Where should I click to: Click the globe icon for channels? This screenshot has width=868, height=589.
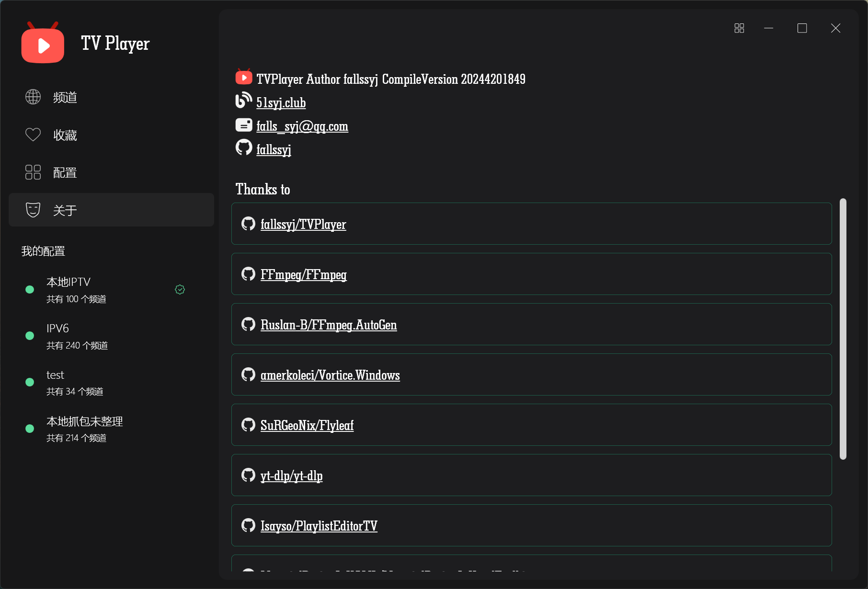tap(33, 97)
